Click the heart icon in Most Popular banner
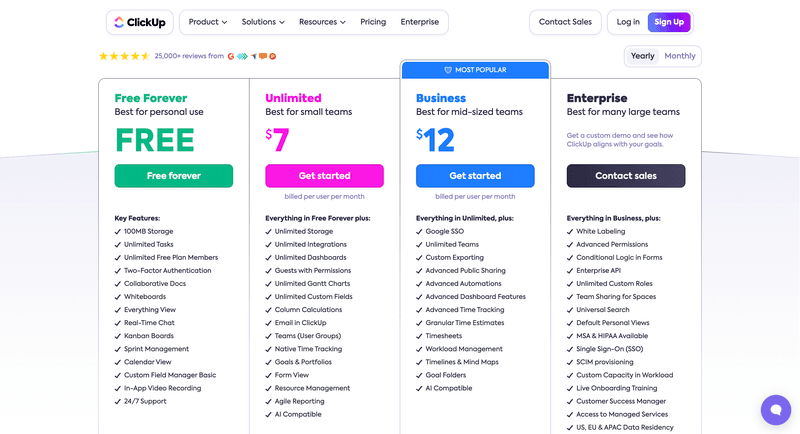The height and width of the screenshot is (434, 800). [448, 70]
